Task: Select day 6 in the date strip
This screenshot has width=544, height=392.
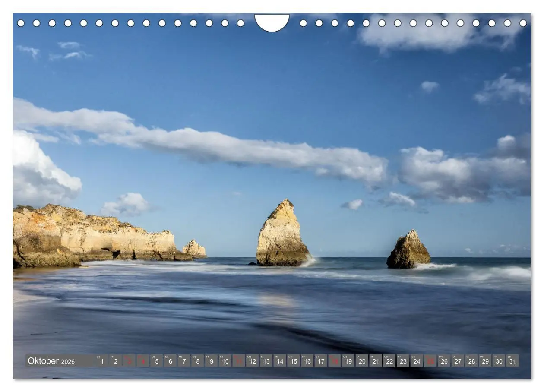Action: click(170, 361)
